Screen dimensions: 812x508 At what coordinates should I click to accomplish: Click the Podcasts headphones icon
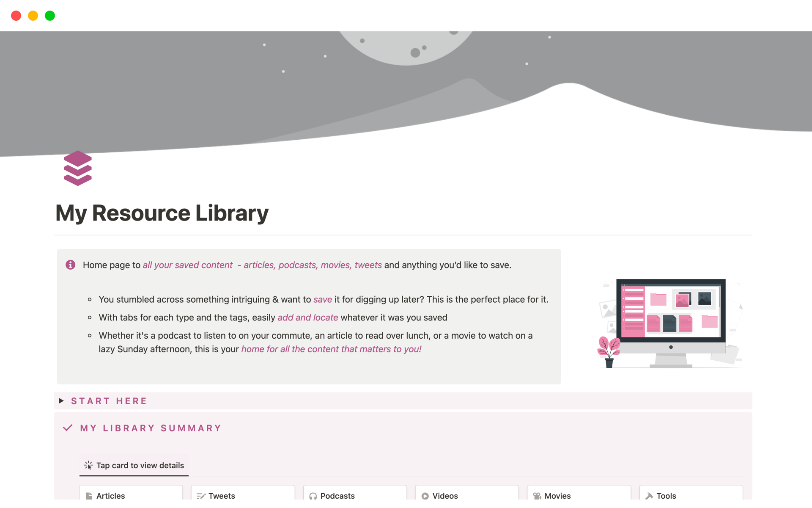[x=313, y=496]
